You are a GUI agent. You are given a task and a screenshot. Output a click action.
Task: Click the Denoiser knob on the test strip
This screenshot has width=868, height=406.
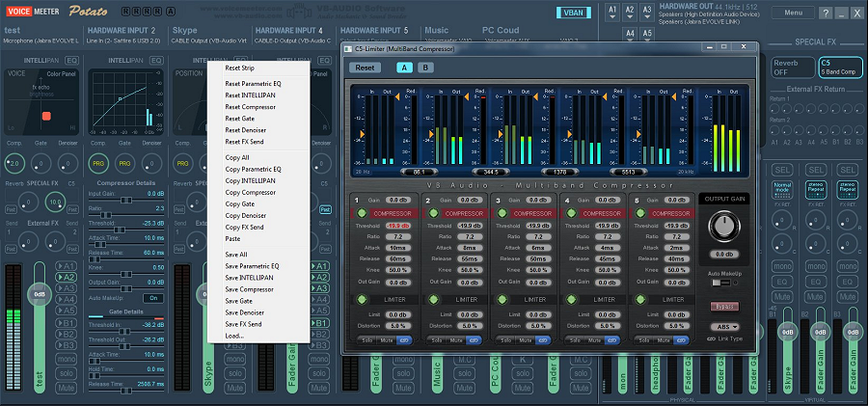coord(68,163)
